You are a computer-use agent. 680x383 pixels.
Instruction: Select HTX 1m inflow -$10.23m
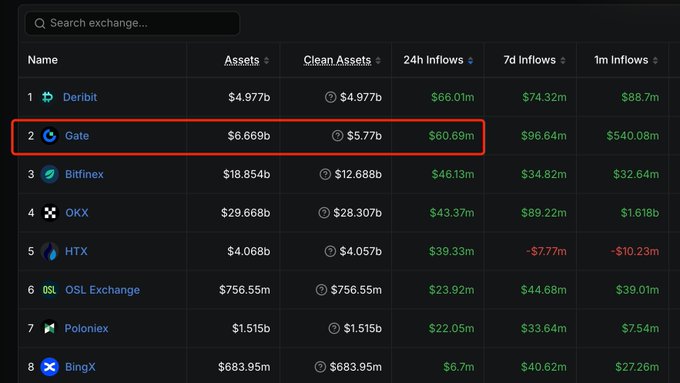[x=635, y=251]
